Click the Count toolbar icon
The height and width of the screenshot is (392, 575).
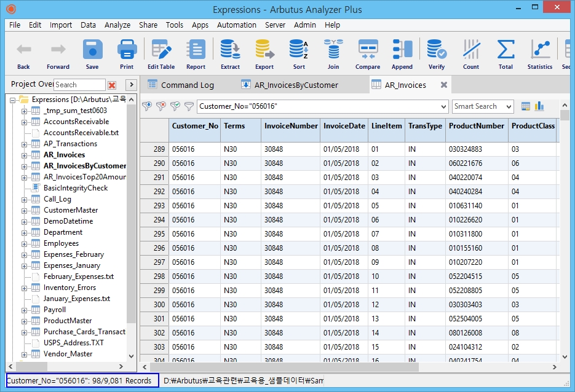pyautogui.click(x=471, y=53)
